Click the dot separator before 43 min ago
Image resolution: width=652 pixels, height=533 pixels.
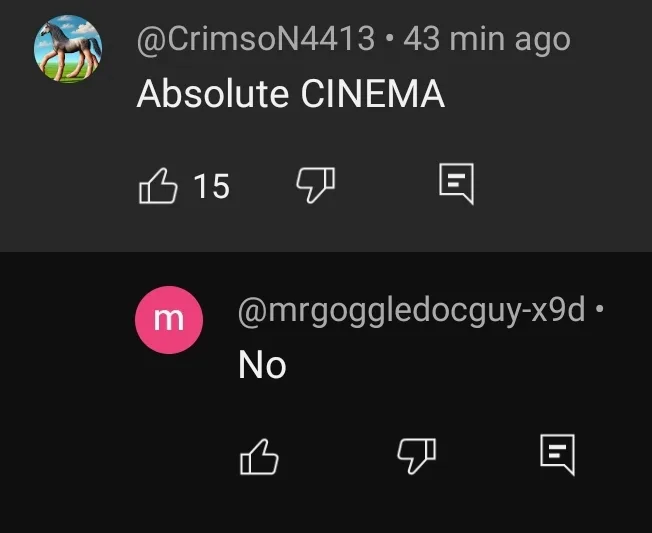coord(389,39)
